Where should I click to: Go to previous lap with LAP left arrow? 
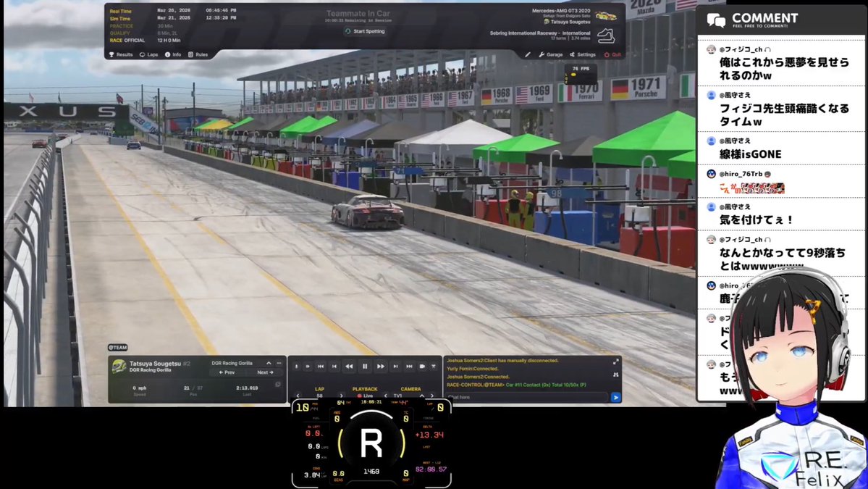pos(298,396)
